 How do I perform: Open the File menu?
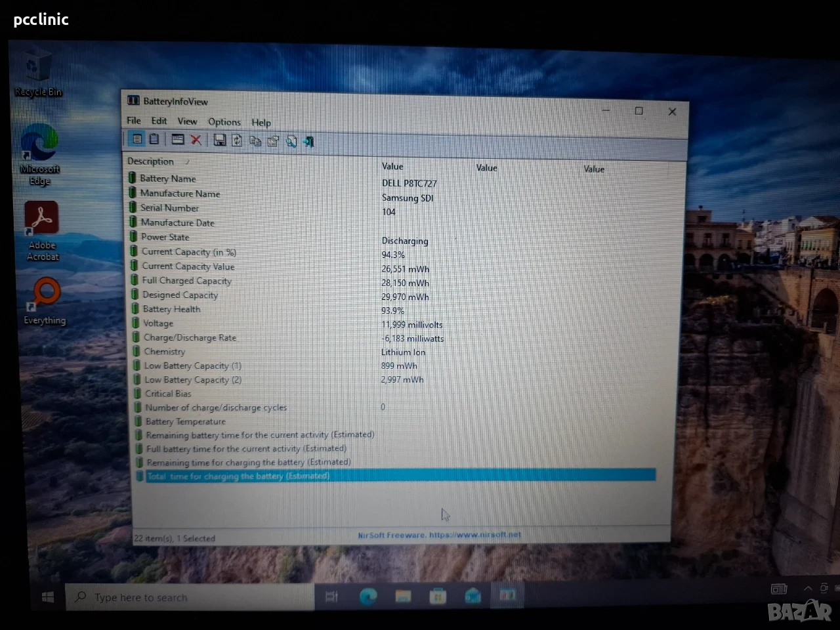(x=134, y=121)
